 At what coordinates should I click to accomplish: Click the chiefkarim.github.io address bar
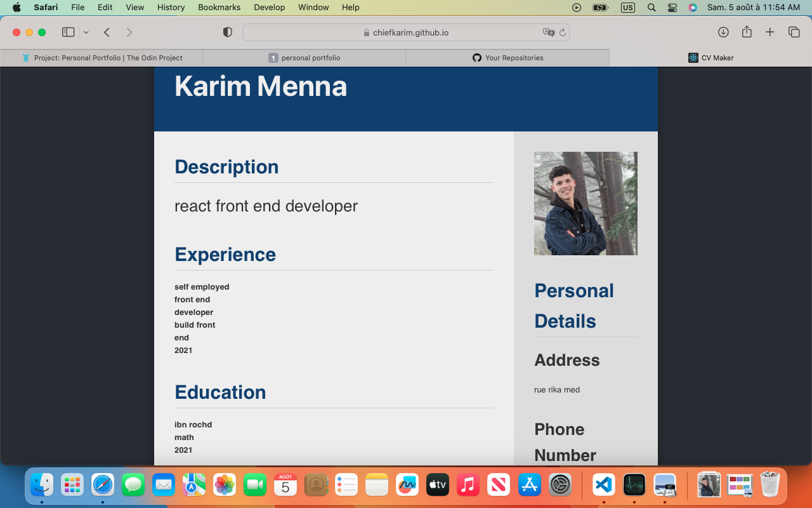(406, 32)
